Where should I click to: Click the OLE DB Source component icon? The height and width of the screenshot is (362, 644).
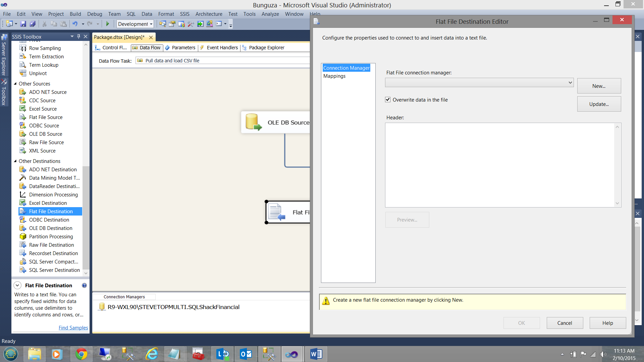[x=253, y=122]
